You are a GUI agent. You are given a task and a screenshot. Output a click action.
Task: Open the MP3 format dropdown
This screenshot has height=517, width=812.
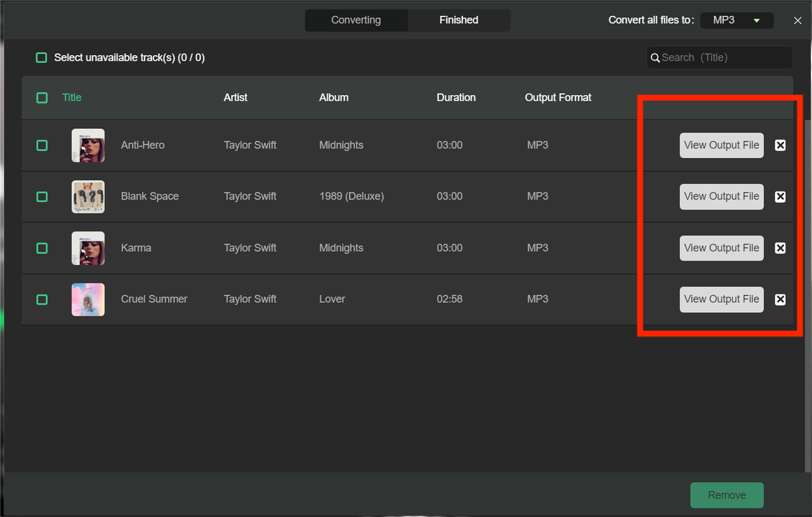[x=737, y=20]
